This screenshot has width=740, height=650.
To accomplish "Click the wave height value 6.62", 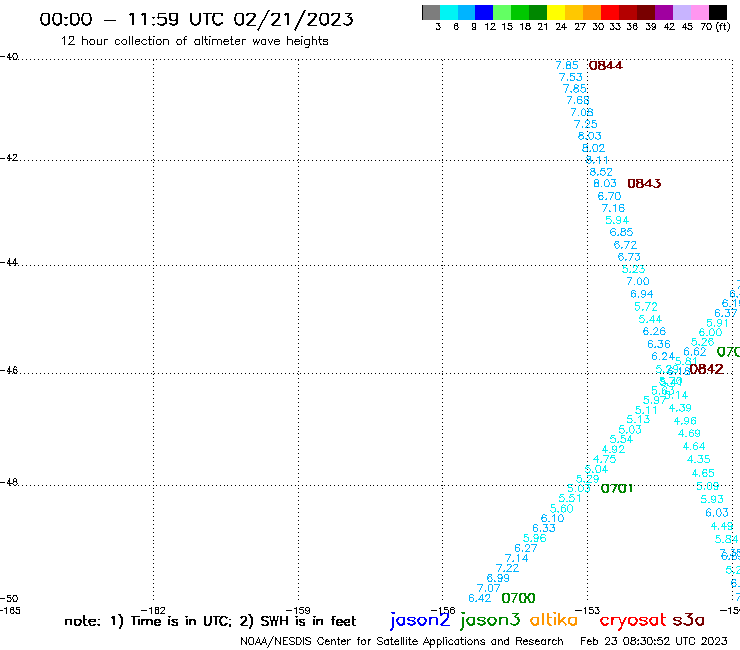I will [x=695, y=352].
